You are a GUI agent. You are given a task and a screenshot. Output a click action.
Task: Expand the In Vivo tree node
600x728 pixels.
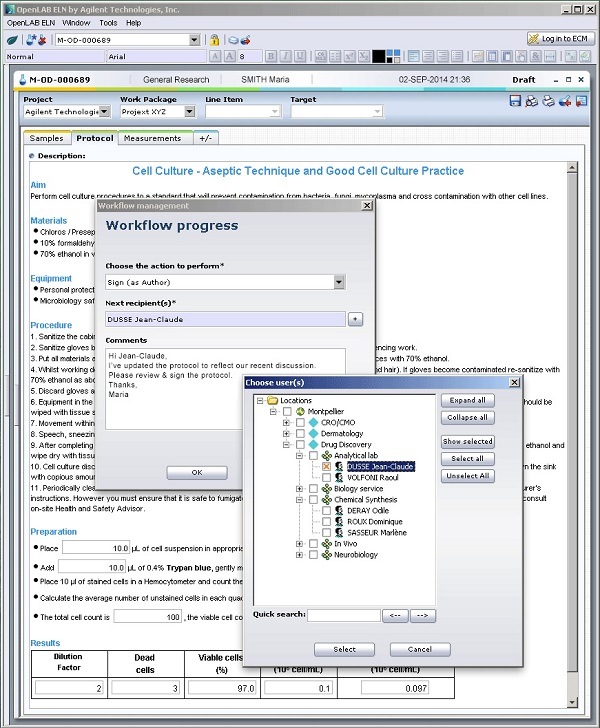click(300, 544)
